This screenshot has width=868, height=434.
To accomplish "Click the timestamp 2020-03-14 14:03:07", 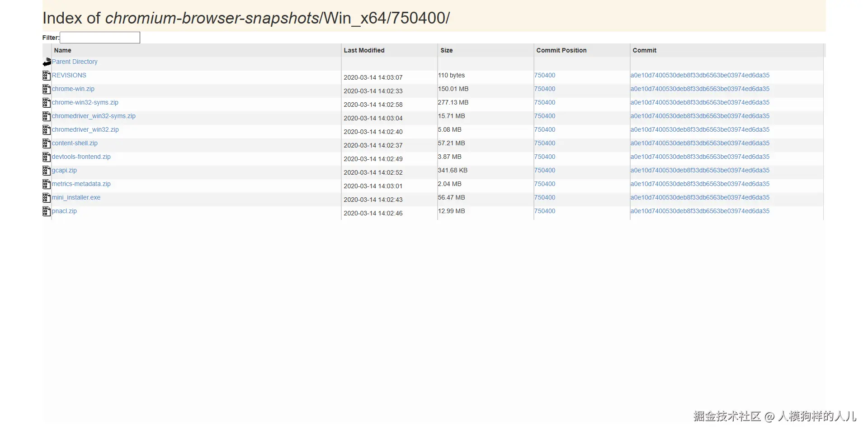I will coord(373,77).
